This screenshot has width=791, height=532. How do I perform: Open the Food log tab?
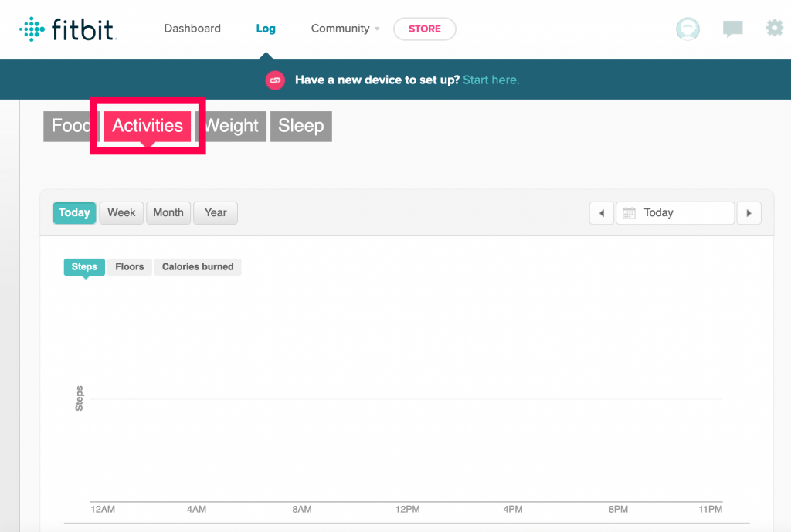point(68,126)
